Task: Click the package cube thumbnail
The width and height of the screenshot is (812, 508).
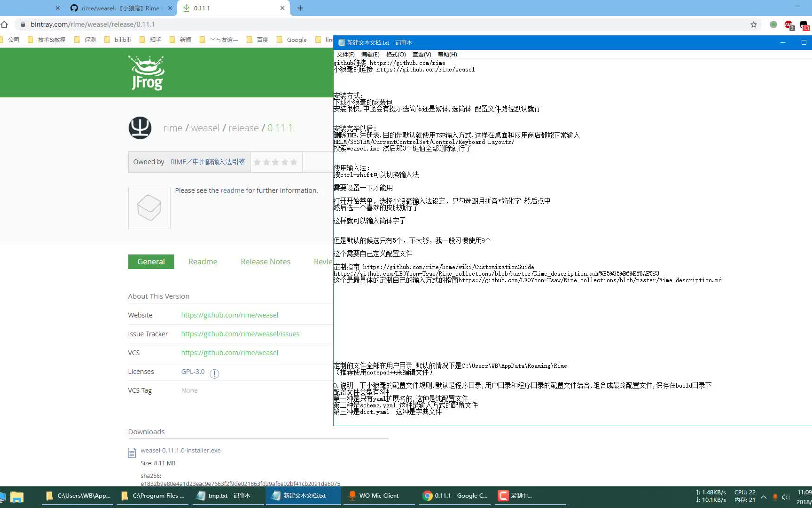Action: pos(149,208)
